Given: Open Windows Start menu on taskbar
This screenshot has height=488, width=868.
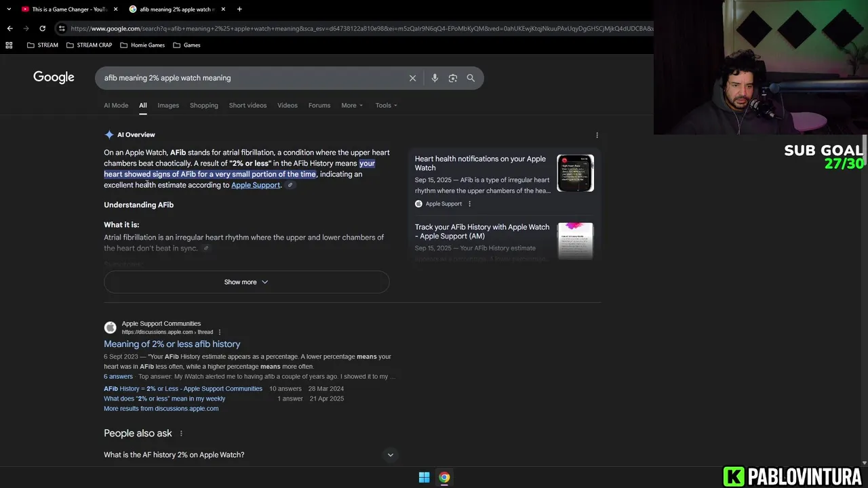Looking at the screenshot, I should tap(424, 478).
